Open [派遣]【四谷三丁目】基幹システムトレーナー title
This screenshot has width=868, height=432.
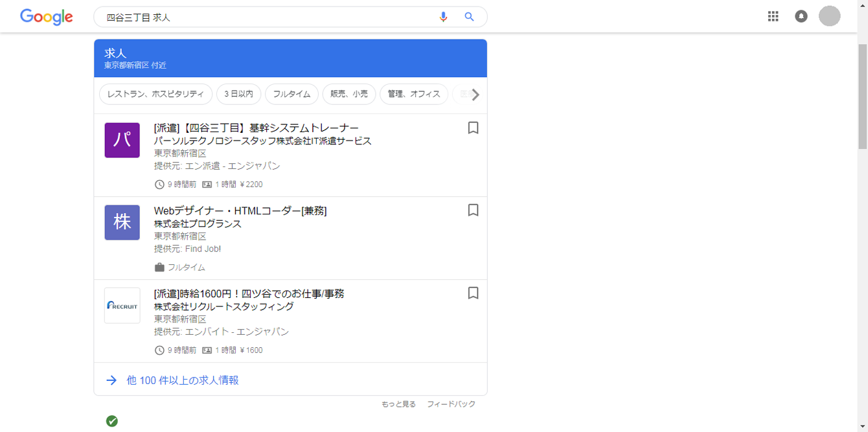pyautogui.click(x=257, y=128)
